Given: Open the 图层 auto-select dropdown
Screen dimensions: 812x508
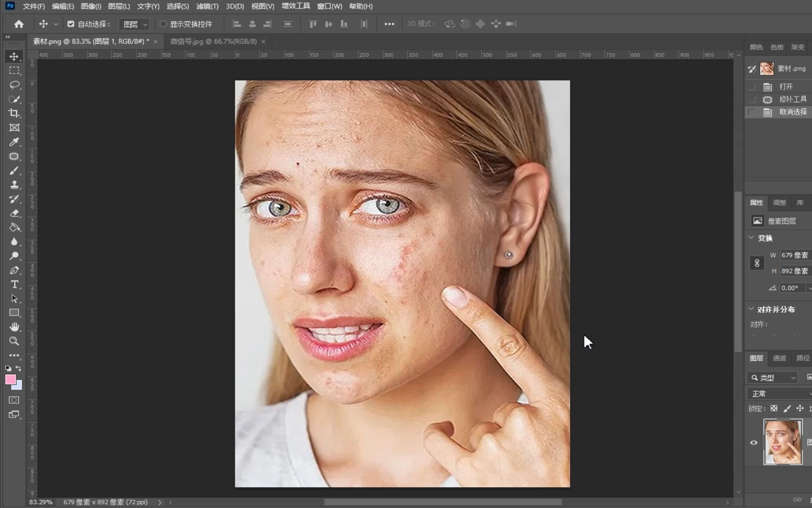Looking at the screenshot, I should pos(135,24).
